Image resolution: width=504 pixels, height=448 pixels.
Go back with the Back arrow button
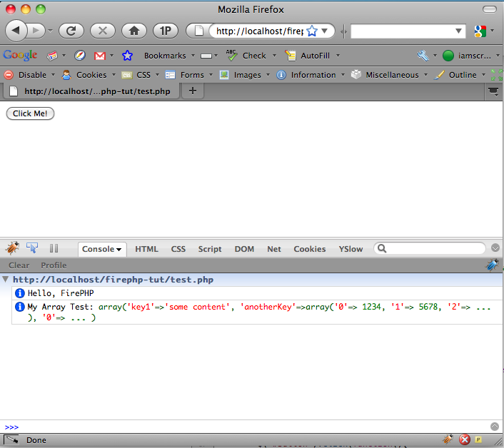point(16,31)
